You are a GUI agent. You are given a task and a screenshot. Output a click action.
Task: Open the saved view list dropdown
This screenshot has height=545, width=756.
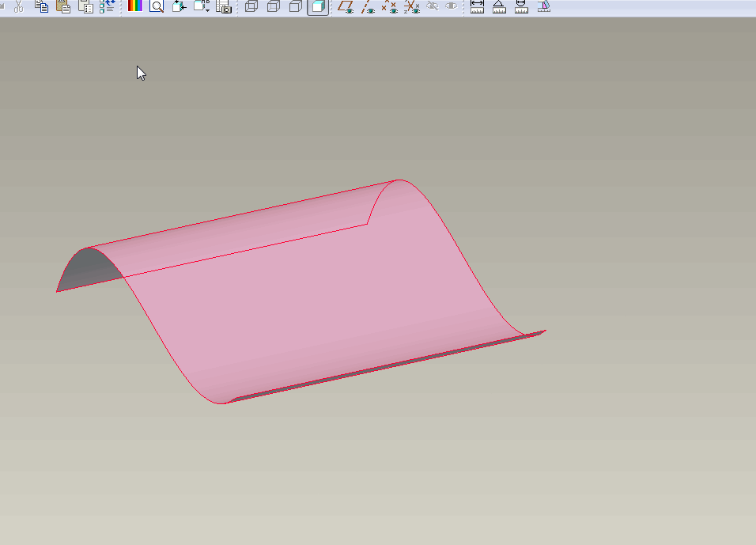(202, 6)
